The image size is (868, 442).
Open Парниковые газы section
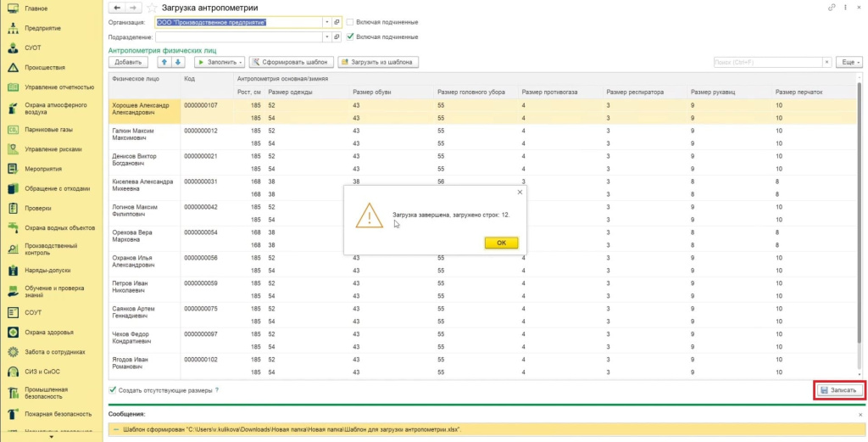48,130
